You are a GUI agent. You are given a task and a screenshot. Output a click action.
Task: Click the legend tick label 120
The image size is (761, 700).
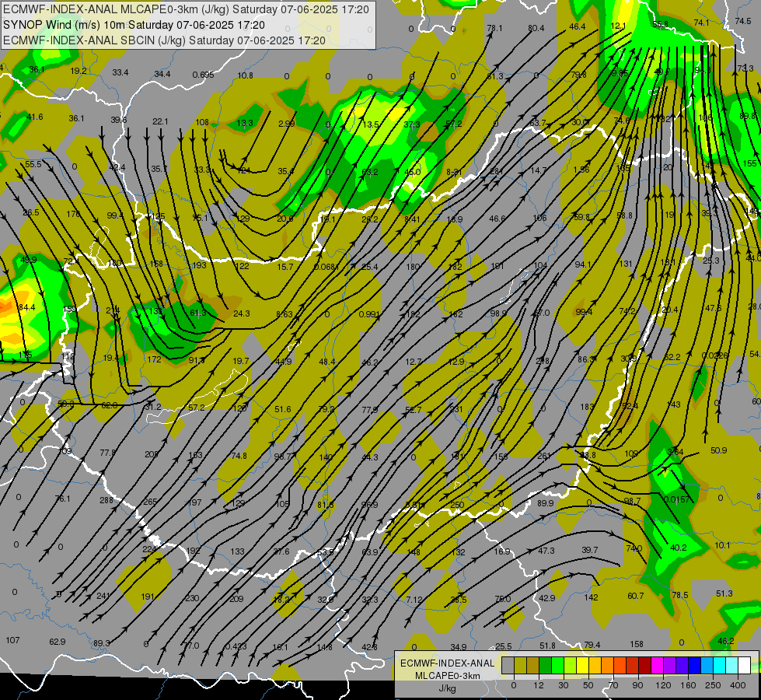point(663,685)
